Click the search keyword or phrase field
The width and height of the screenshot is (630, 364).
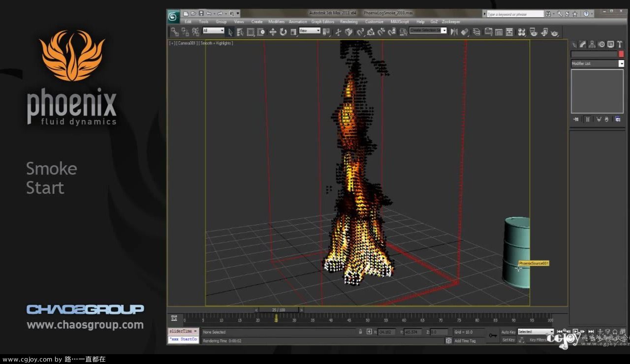pos(515,14)
